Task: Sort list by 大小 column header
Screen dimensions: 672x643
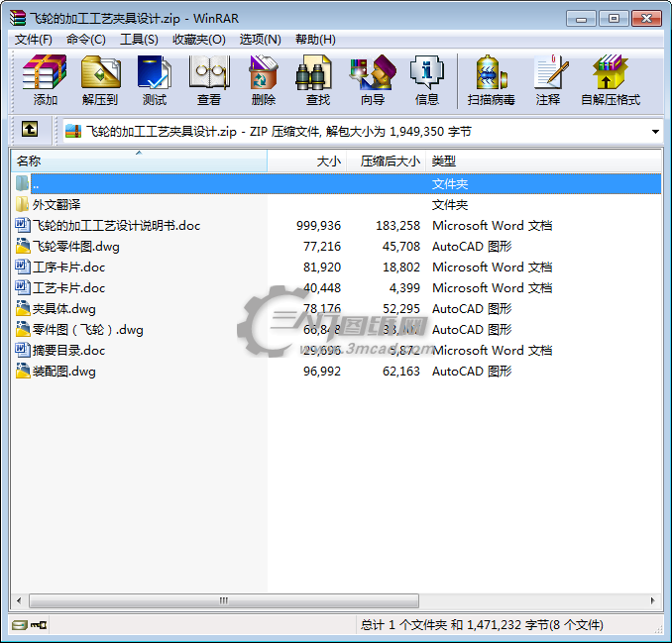Action: pyautogui.click(x=307, y=161)
